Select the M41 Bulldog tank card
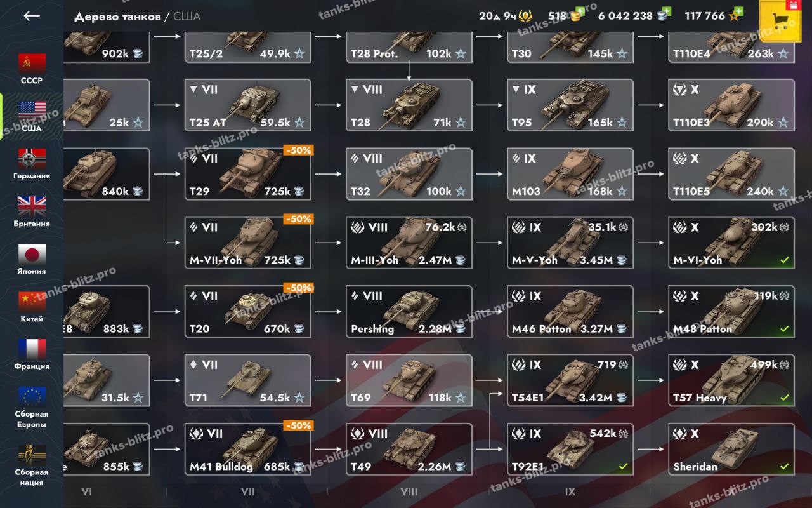 pyautogui.click(x=247, y=450)
